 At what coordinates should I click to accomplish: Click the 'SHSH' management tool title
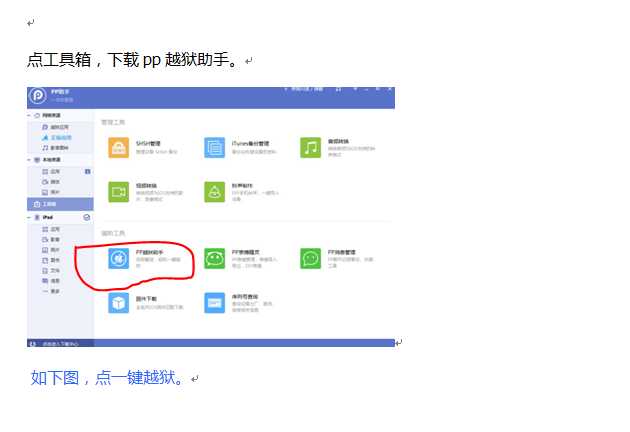point(148,143)
